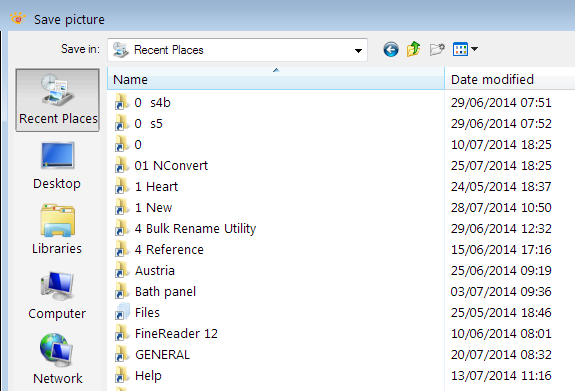575x391 pixels.
Task: Open the Save in location dropdown
Action: [x=358, y=50]
